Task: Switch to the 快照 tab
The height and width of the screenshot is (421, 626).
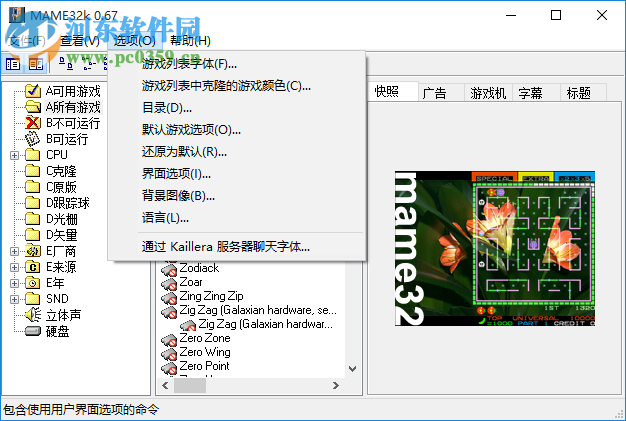Action: click(392, 91)
